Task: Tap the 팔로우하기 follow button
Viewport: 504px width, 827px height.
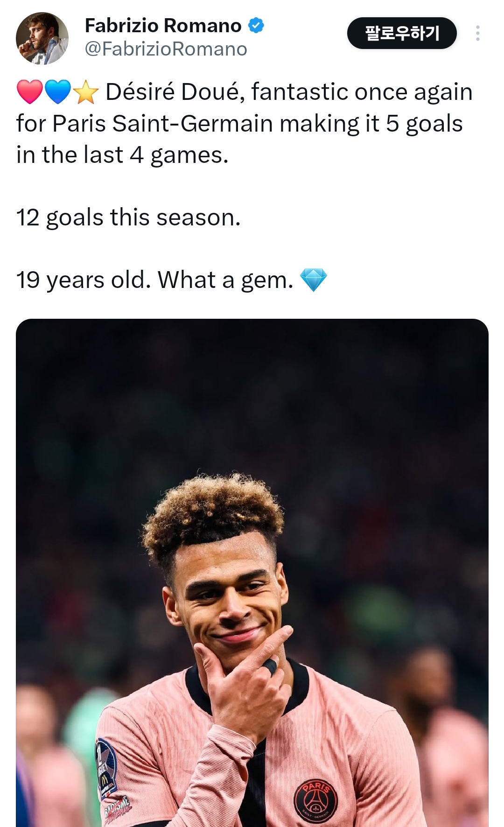Action: 401,33
